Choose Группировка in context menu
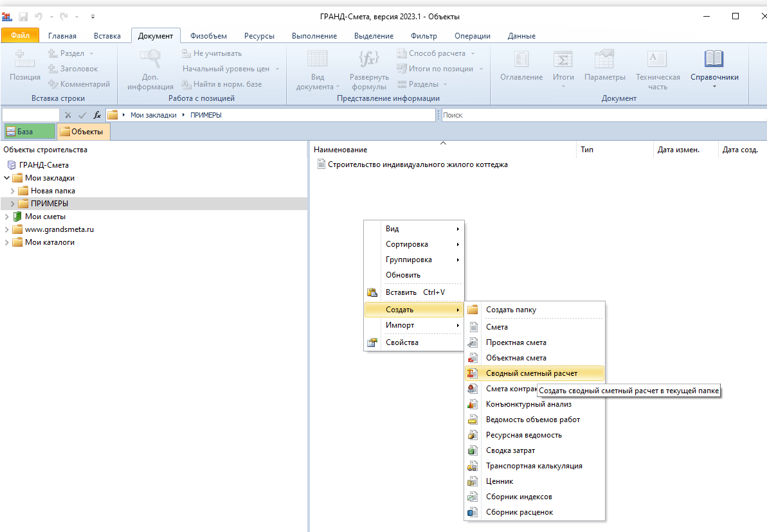767x532 pixels. 414,260
